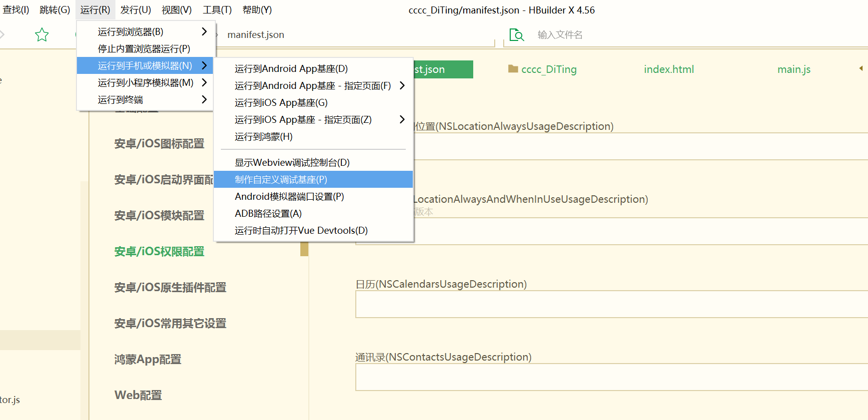Switch to the main.js tab
Image resolution: width=868 pixels, height=420 pixels.
click(794, 69)
